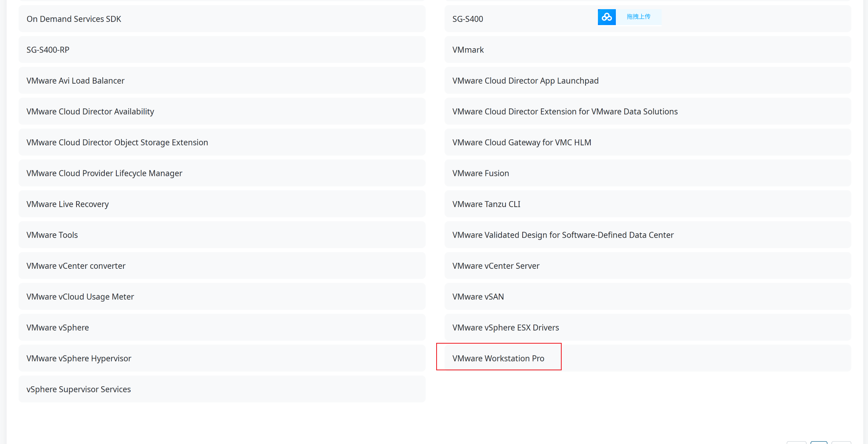The height and width of the screenshot is (444, 868).
Task: Open the VMmark product page
Action: pyautogui.click(x=468, y=49)
